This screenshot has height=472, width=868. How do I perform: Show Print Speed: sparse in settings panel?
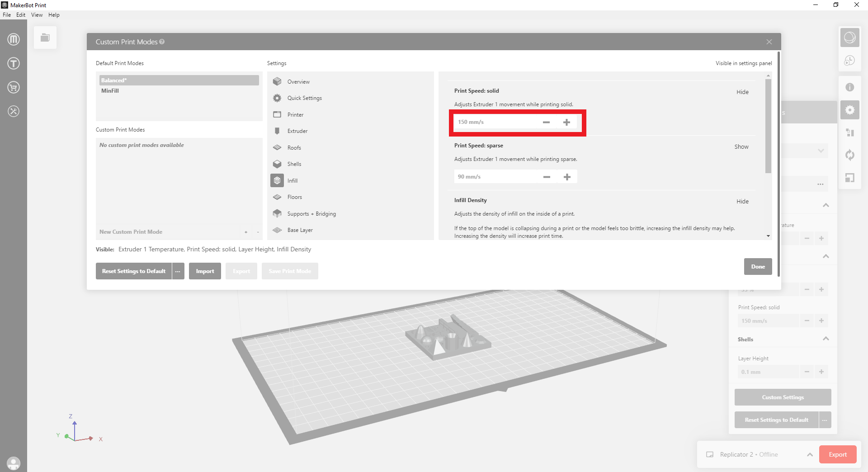click(741, 147)
